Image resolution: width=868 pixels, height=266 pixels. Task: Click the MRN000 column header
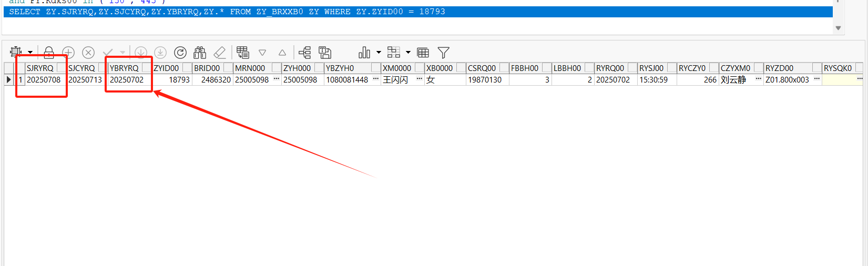(257, 68)
